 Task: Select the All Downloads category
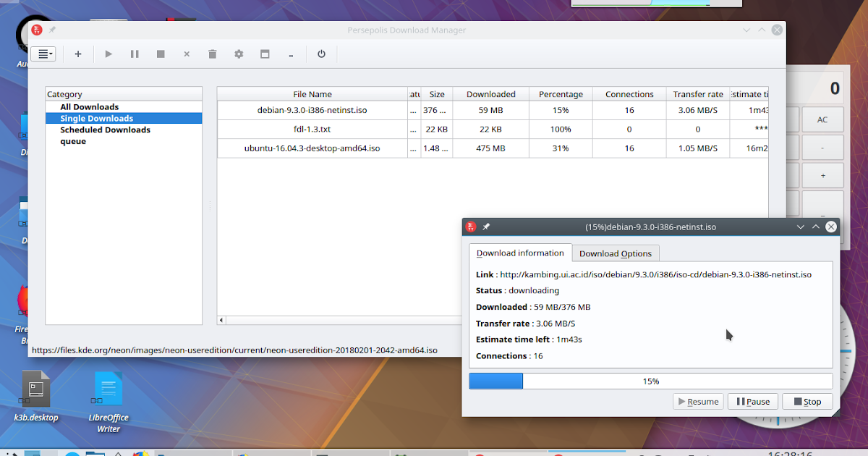(x=89, y=106)
